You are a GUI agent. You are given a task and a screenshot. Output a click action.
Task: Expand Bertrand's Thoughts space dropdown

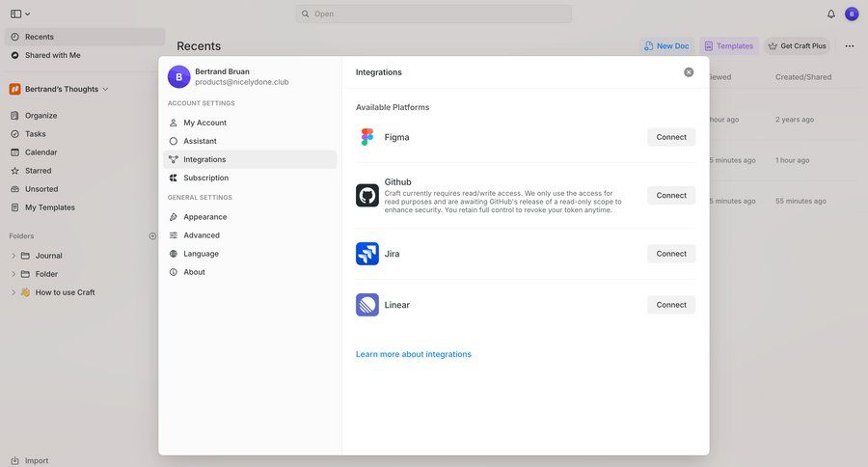point(105,89)
